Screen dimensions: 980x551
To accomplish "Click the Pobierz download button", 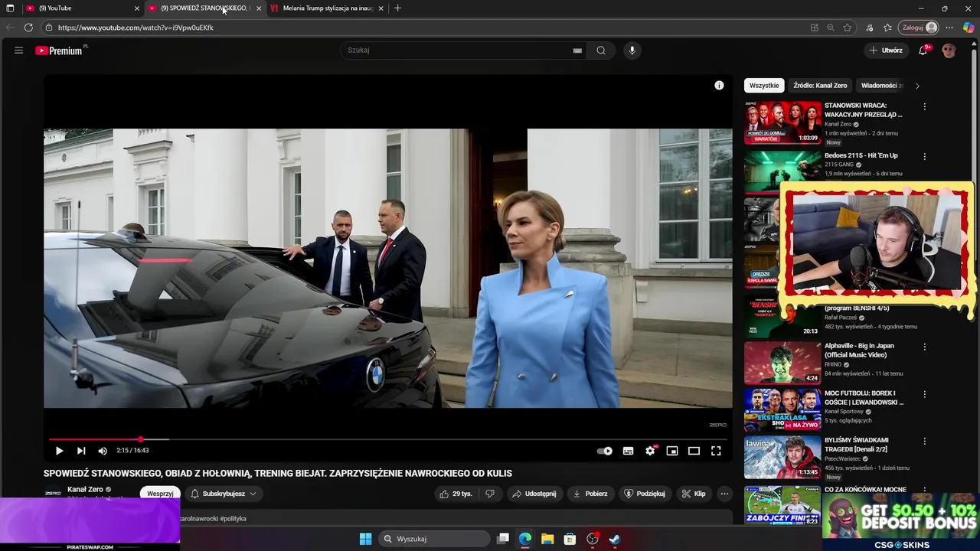I will tap(590, 494).
